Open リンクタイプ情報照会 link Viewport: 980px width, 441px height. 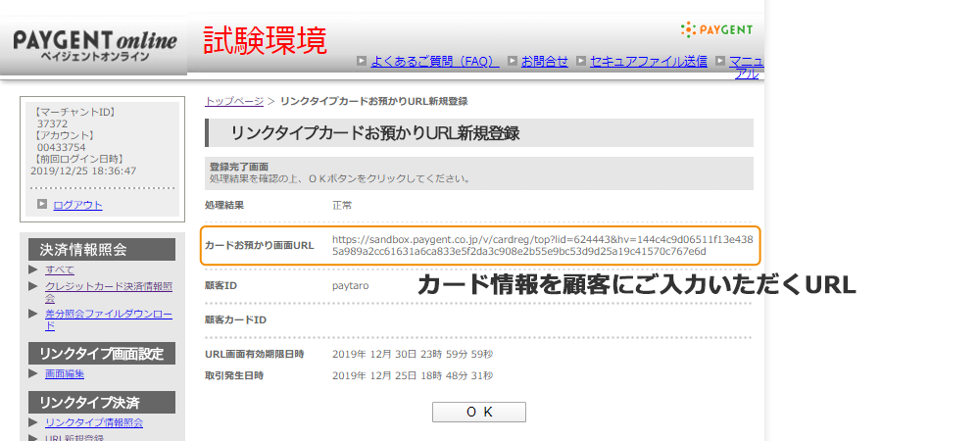point(94,423)
